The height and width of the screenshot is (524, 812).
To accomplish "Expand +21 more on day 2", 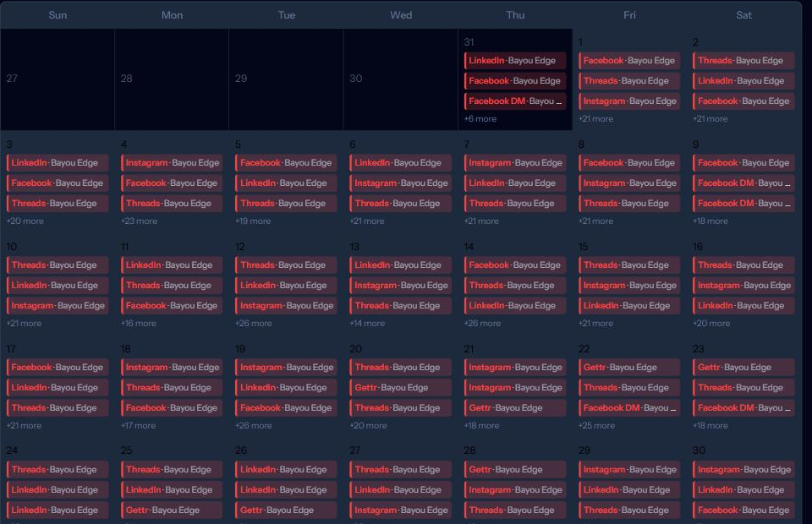I will pos(710,118).
